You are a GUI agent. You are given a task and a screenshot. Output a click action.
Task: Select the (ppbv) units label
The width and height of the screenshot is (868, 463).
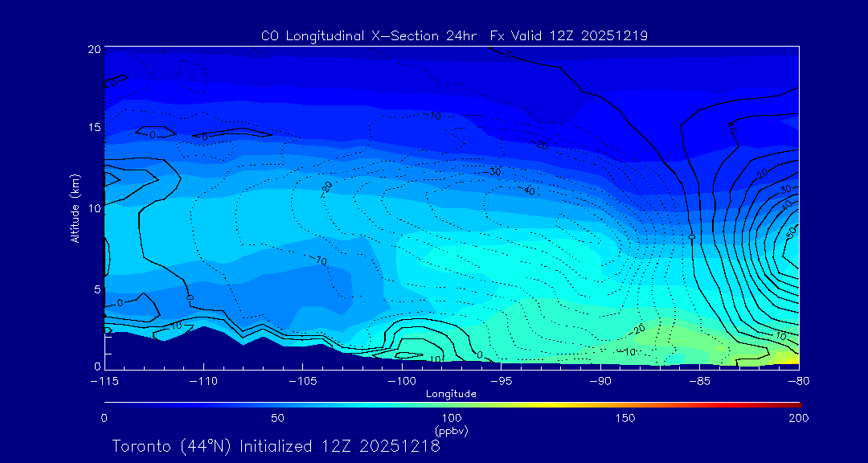click(x=451, y=431)
